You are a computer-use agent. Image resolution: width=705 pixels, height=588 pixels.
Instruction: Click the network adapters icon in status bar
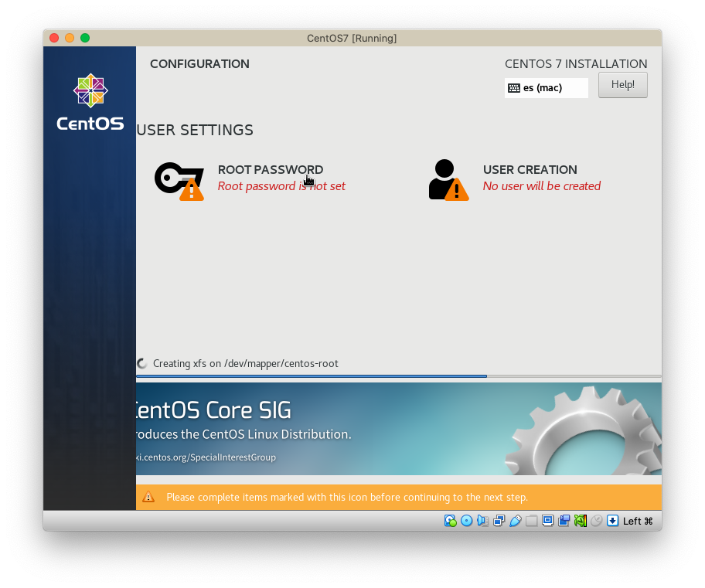tap(499, 521)
